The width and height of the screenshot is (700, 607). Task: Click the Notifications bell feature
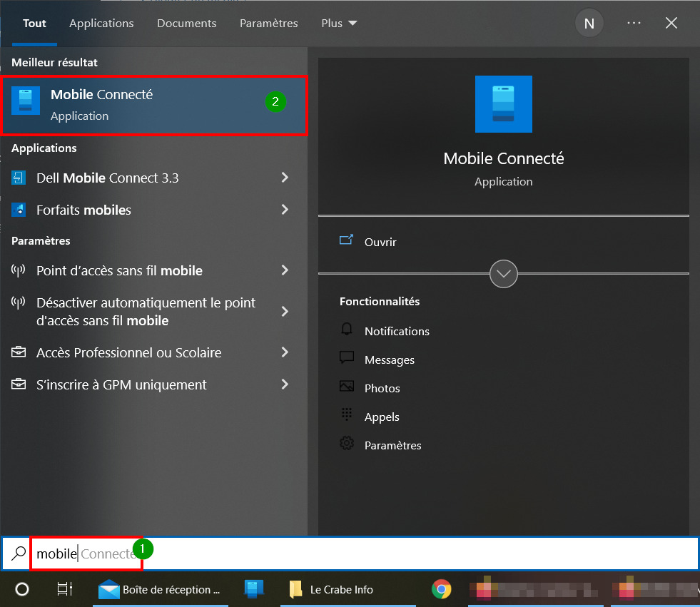coord(385,331)
